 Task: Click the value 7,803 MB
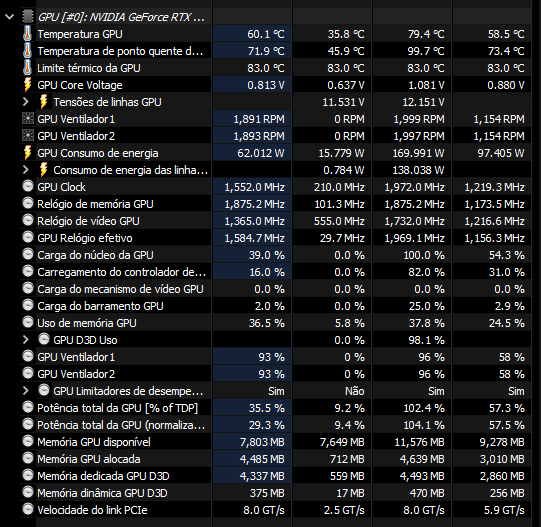pyautogui.click(x=262, y=442)
